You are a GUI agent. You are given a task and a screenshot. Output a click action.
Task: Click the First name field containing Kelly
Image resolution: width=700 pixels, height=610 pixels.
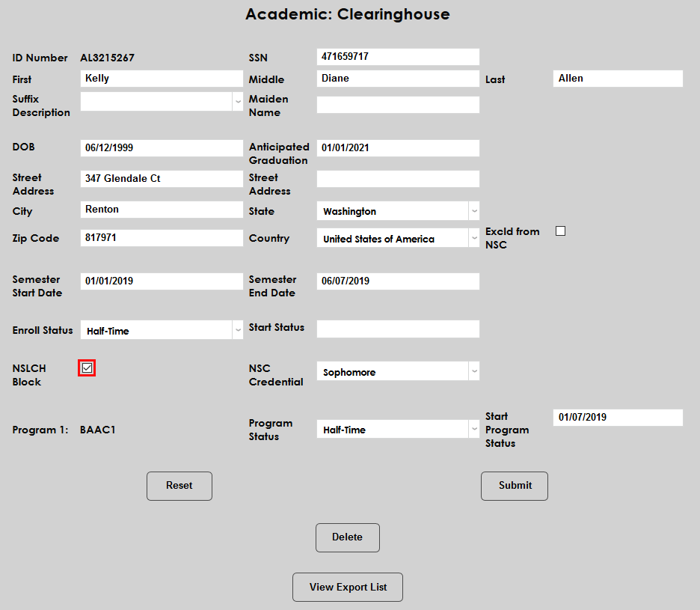[161, 78]
